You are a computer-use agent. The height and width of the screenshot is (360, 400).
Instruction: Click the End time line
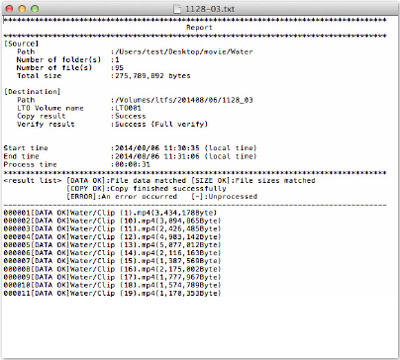130,156
